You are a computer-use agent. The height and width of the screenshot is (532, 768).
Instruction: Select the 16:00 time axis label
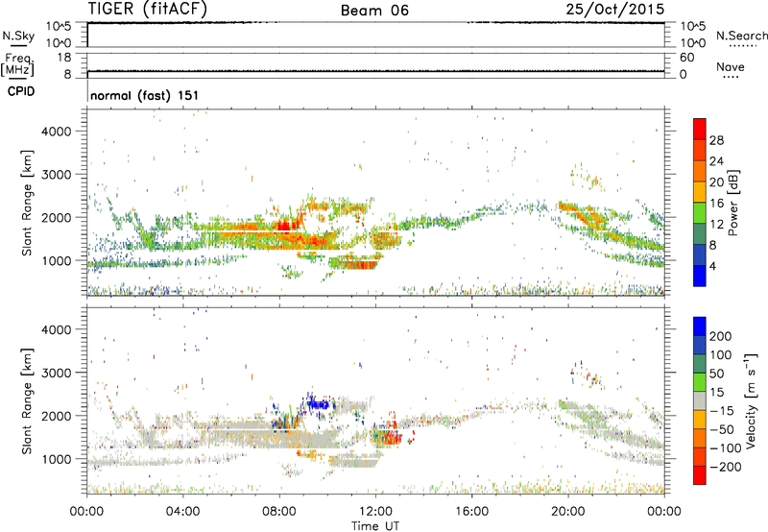pyautogui.click(x=471, y=512)
